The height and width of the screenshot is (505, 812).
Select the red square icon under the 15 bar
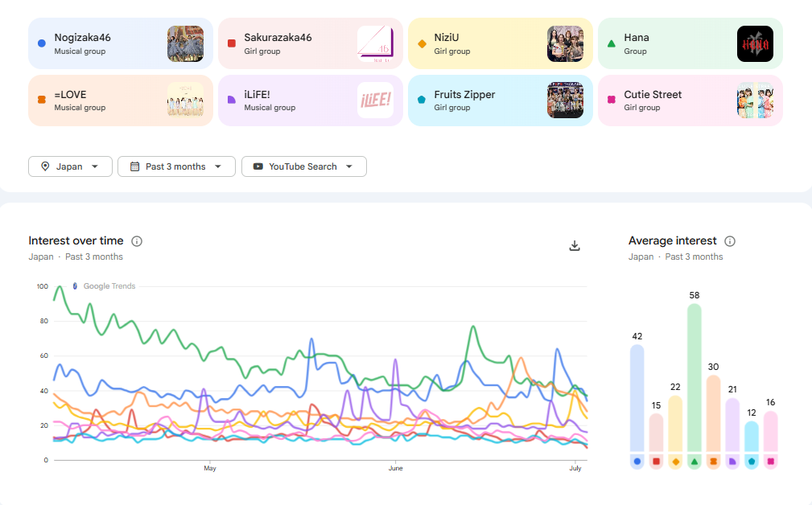click(656, 461)
